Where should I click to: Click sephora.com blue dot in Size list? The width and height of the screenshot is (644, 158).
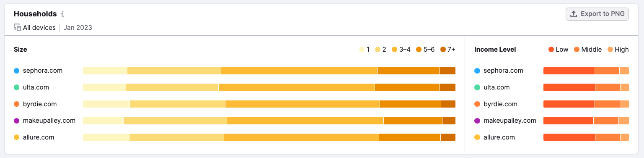tap(16, 71)
